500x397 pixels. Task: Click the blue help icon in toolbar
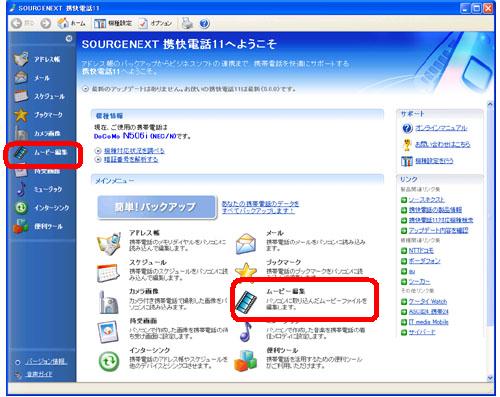(x=204, y=23)
